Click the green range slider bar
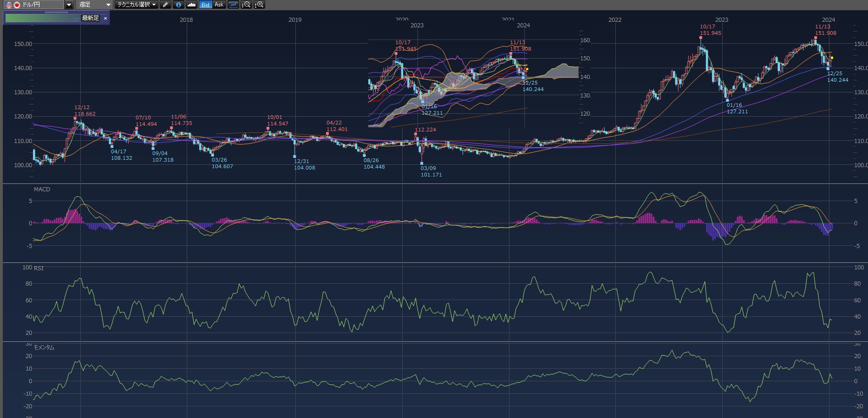The height and width of the screenshot is (418, 868). coord(42,19)
